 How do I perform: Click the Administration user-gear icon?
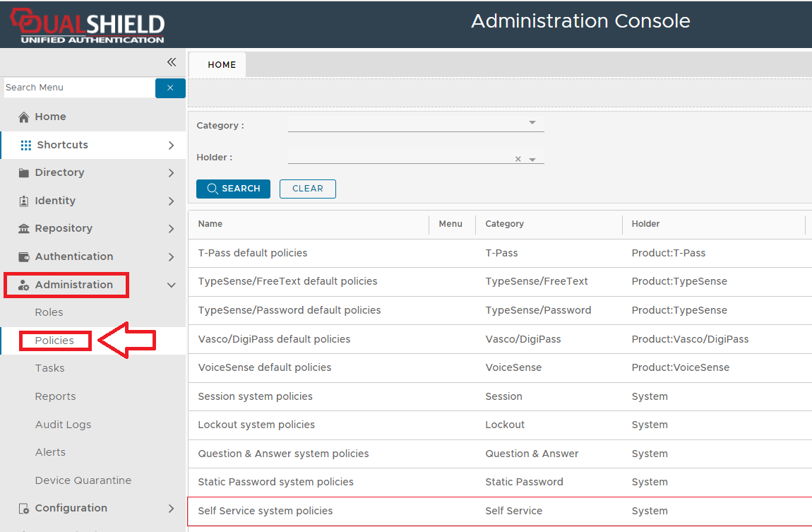coord(24,285)
